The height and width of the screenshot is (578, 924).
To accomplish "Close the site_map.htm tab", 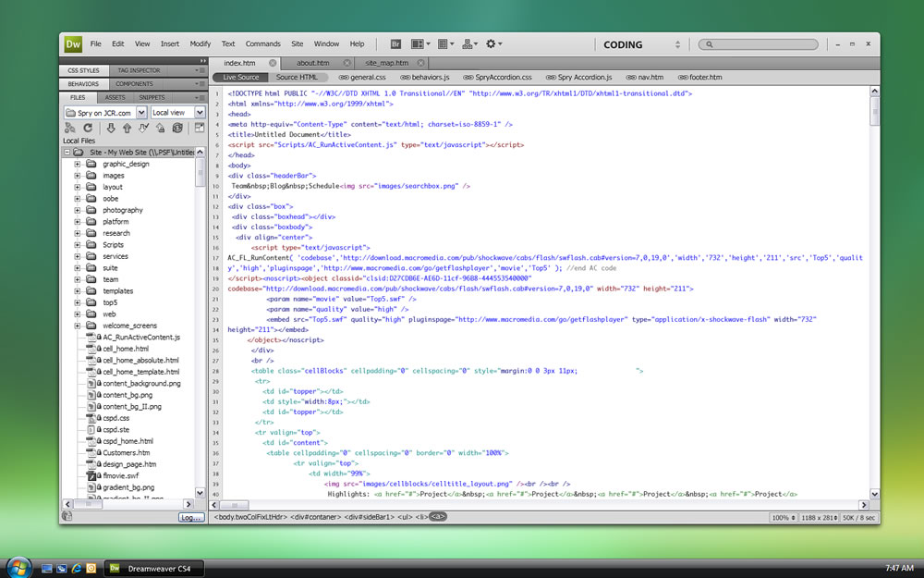I will [420, 63].
